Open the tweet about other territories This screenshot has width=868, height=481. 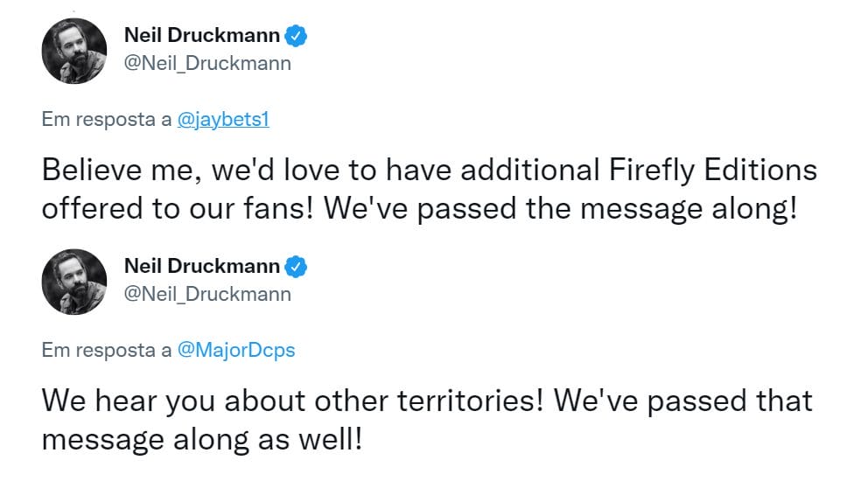(427, 420)
